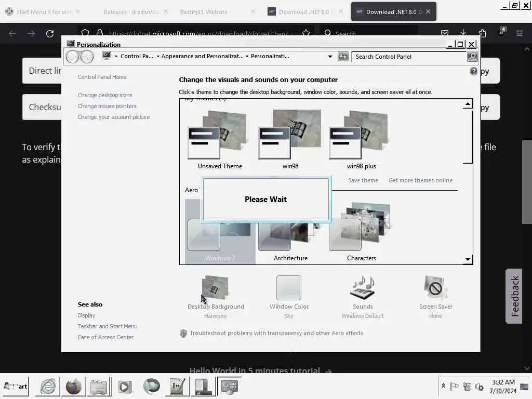This screenshot has height=399, width=532.
Task: Open Firefox from the taskbar
Action: pyautogui.click(x=73, y=386)
